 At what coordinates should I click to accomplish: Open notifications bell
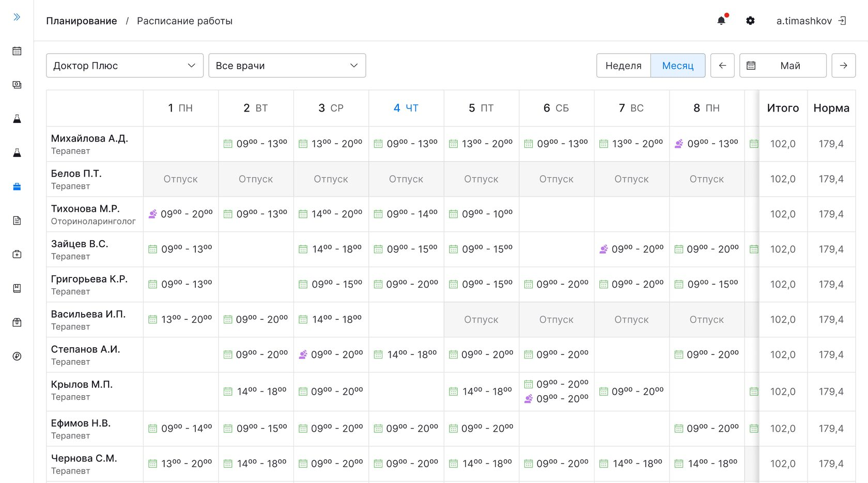(721, 21)
